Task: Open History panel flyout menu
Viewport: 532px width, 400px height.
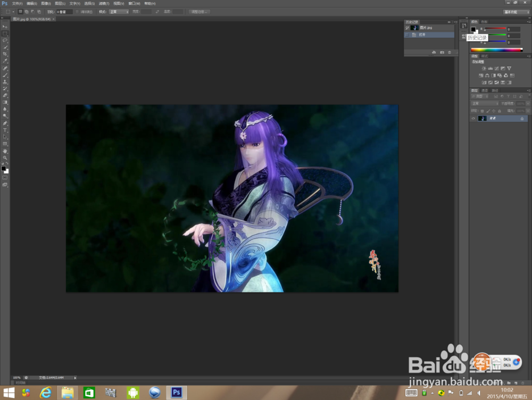Action: click(x=456, y=22)
